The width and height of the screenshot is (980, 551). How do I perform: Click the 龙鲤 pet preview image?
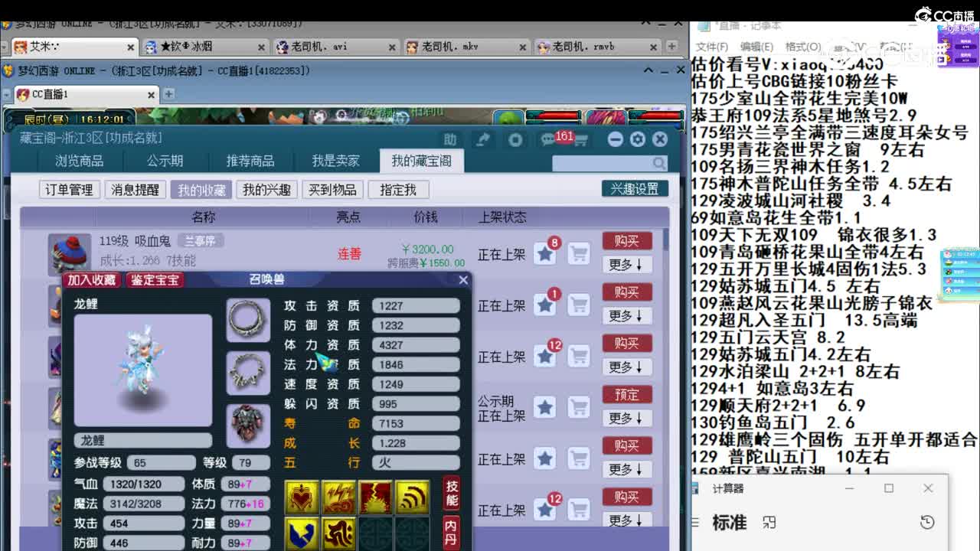pyautogui.click(x=142, y=370)
